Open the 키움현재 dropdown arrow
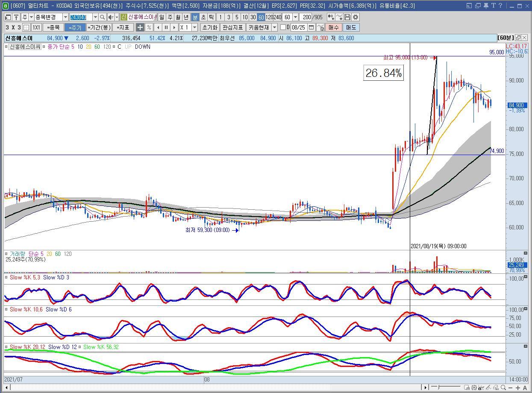This screenshot has height=393, width=532. (x=274, y=27)
